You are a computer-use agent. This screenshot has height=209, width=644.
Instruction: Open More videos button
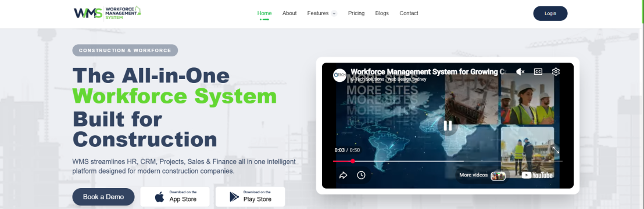482,175
